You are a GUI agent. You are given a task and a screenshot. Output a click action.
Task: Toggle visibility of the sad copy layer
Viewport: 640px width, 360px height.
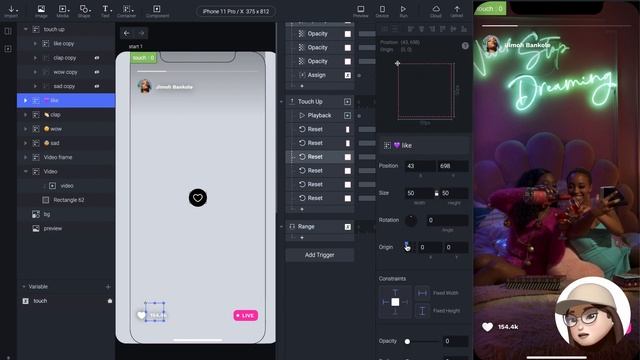click(97, 86)
